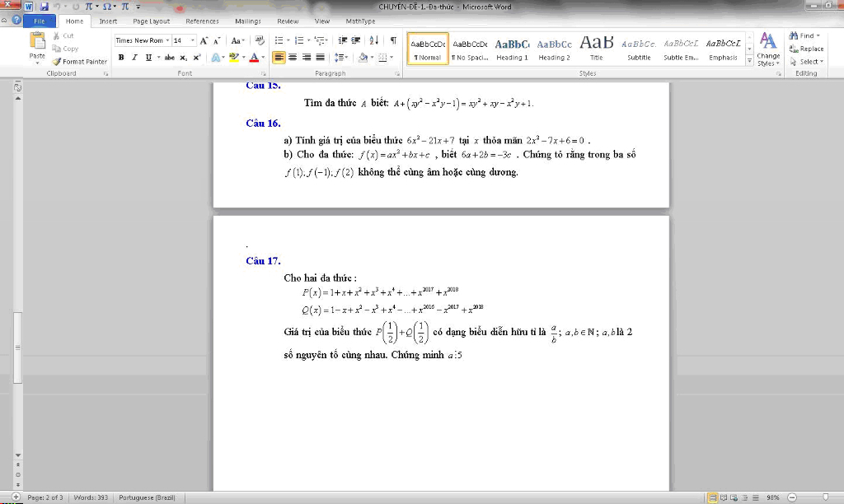The width and height of the screenshot is (844, 504).
Task: Click the Cut command
Action: [63, 35]
